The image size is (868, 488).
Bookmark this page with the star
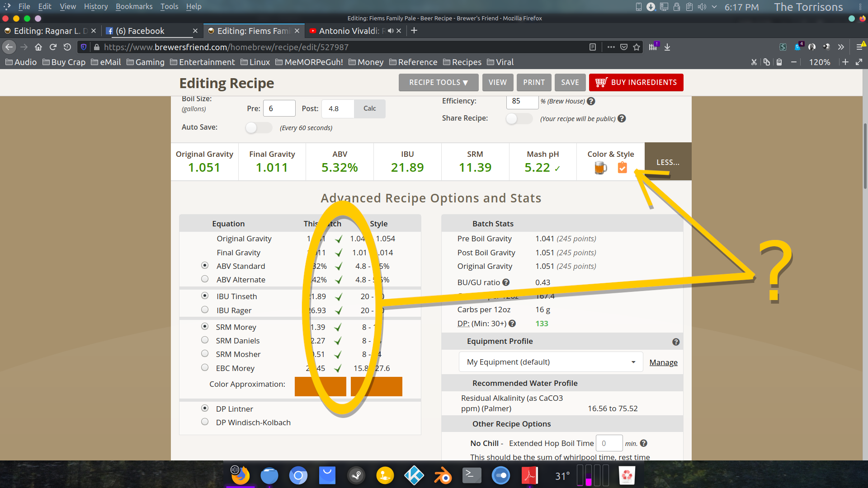point(637,47)
